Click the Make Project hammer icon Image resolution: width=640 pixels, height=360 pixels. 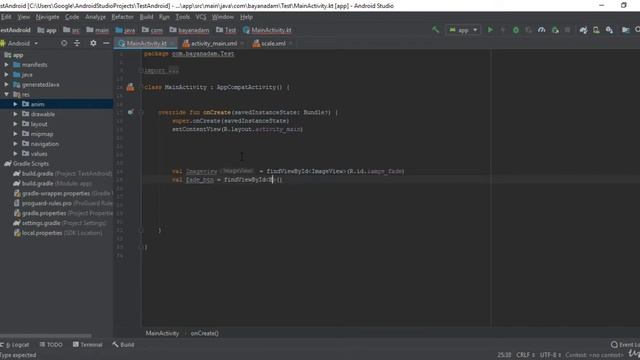436,30
